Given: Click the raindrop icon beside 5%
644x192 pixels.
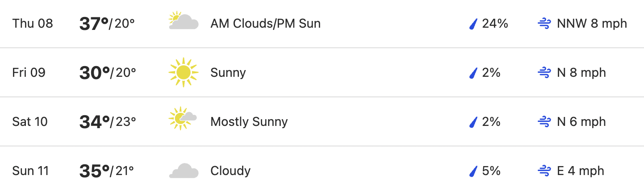Looking at the screenshot, I should click(x=473, y=171).
